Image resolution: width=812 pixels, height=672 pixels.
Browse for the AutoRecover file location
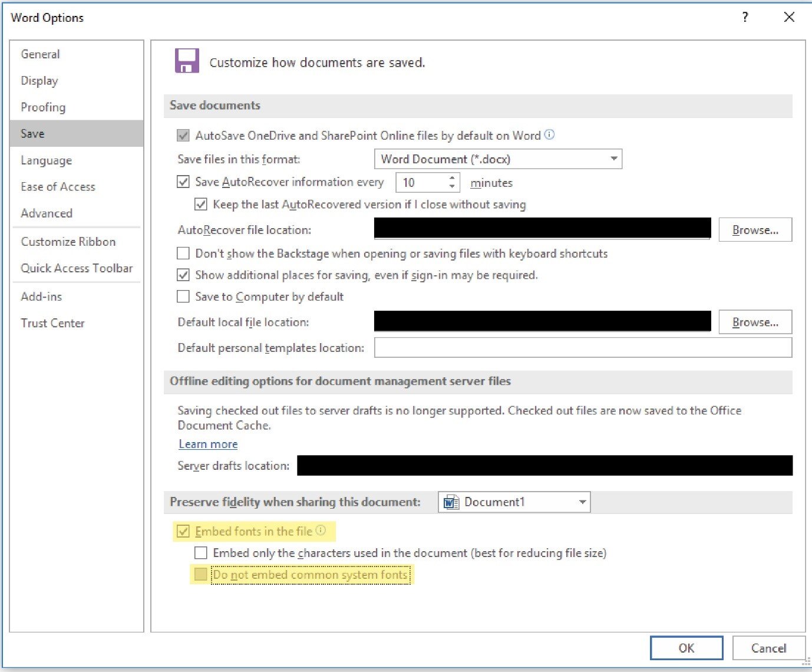(x=755, y=229)
